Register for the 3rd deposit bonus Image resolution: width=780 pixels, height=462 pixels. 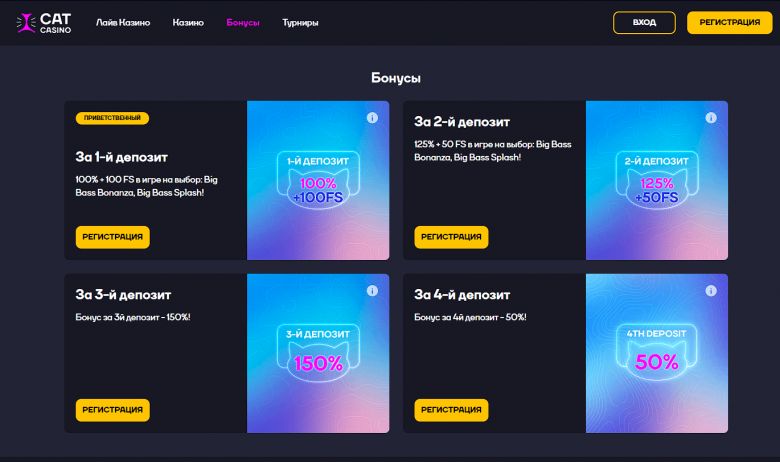pyautogui.click(x=112, y=410)
